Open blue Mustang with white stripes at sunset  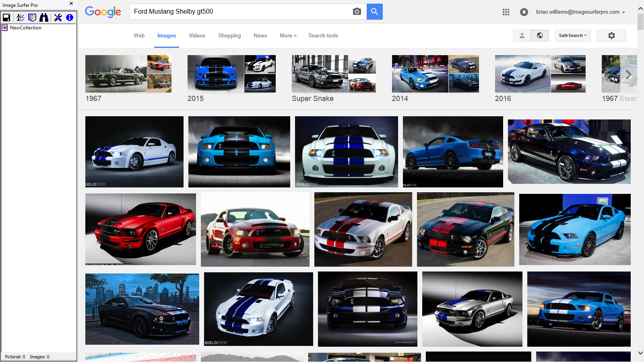579,309
